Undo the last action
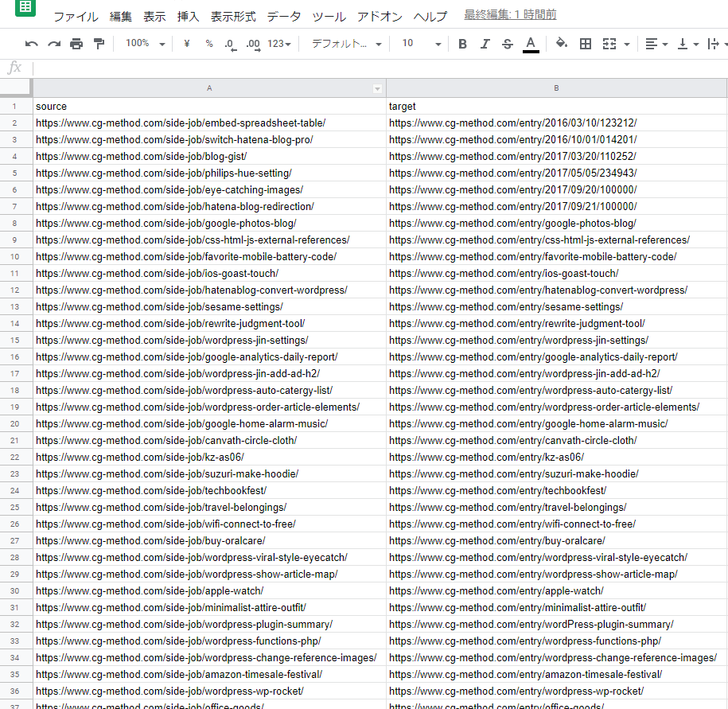Screen dimensions: 728x709 (32, 44)
